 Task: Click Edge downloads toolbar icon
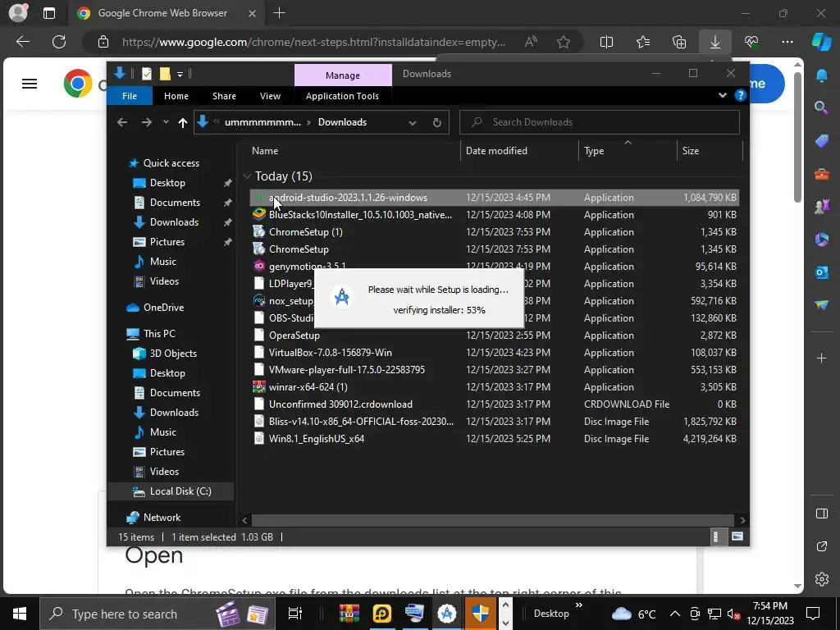(714, 42)
